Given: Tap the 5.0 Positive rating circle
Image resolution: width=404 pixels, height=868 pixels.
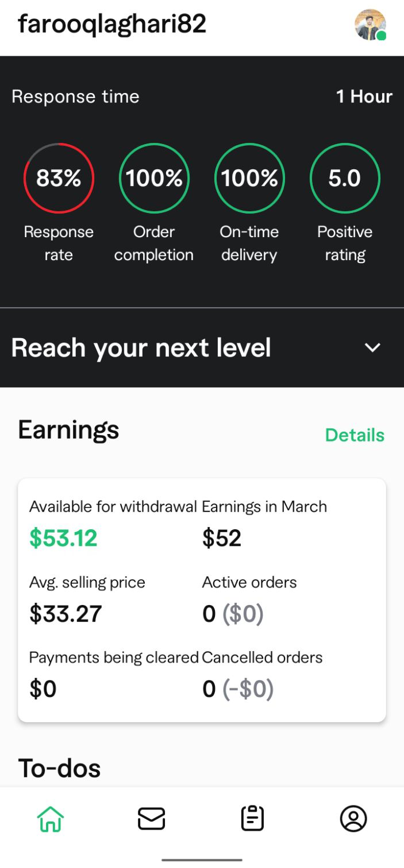Looking at the screenshot, I should click(x=345, y=179).
